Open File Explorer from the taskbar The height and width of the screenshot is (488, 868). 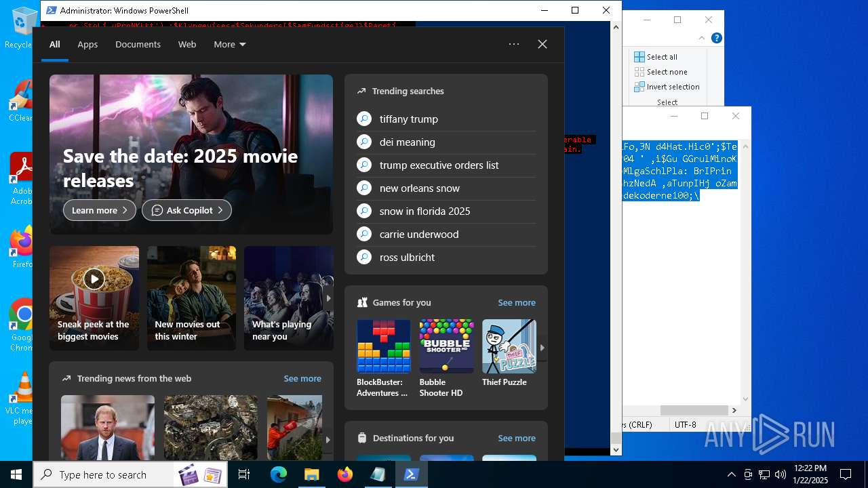(312, 474)
